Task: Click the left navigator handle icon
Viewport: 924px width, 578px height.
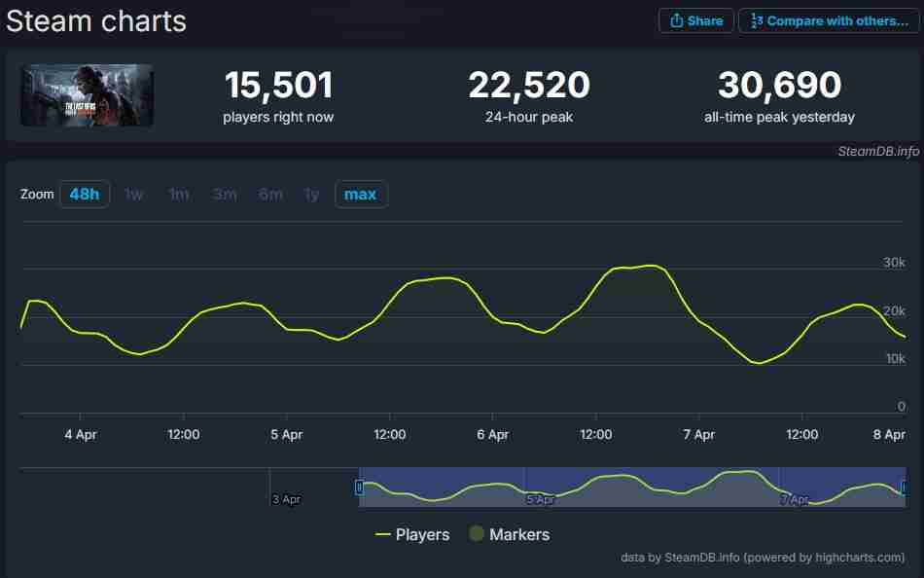Action: pyautogui.click(x=358, y=487)
